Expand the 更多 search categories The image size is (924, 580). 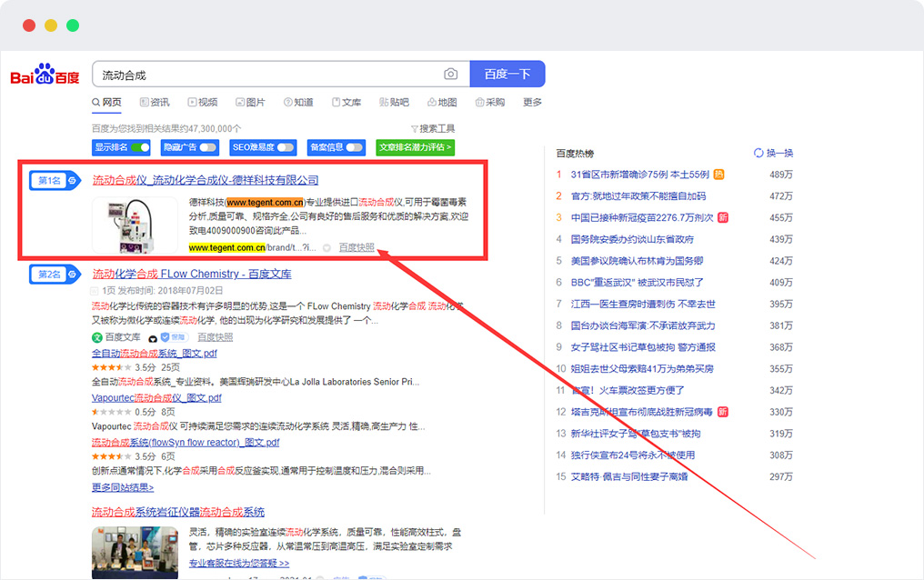point(532,103)
